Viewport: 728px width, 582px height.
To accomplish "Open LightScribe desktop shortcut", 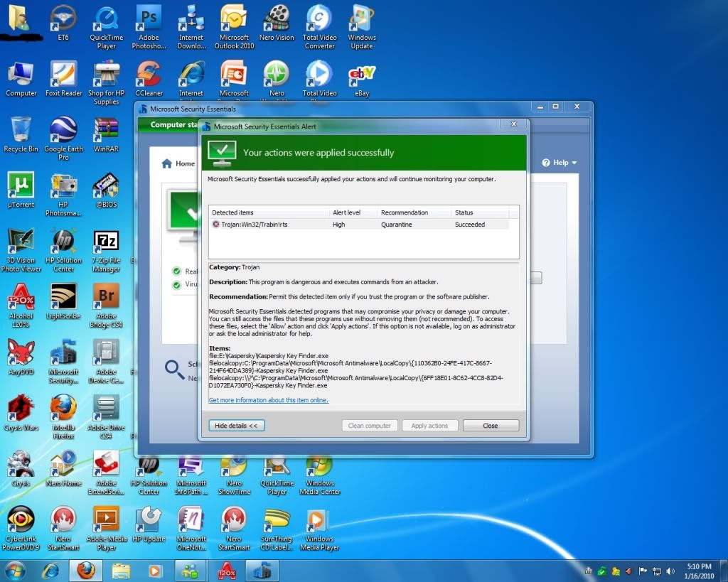I will coord(63,301).
